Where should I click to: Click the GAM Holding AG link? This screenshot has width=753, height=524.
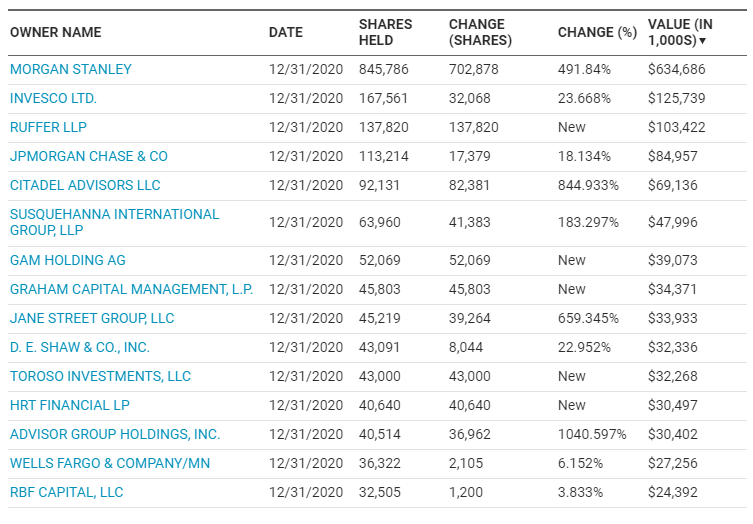(x=68, y=260)
